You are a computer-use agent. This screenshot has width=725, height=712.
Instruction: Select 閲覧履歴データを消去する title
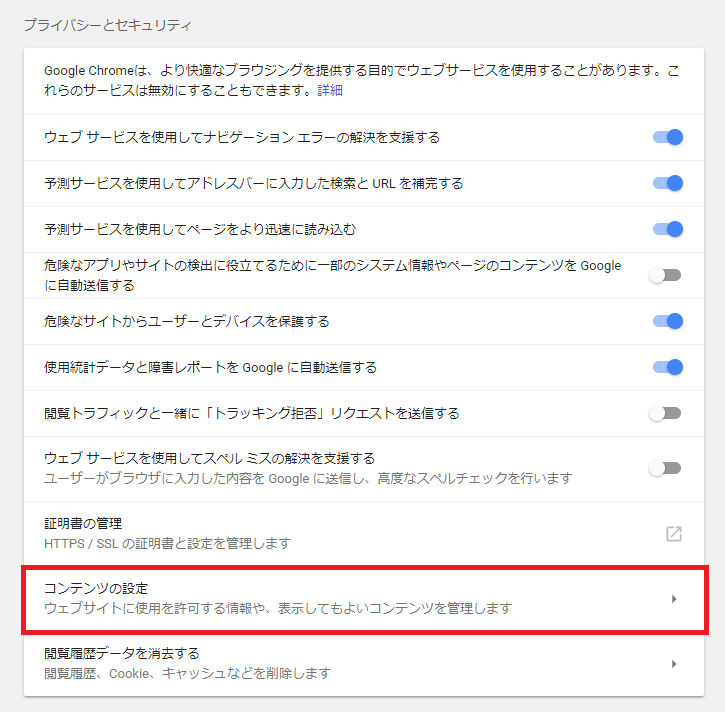[122, 653]
